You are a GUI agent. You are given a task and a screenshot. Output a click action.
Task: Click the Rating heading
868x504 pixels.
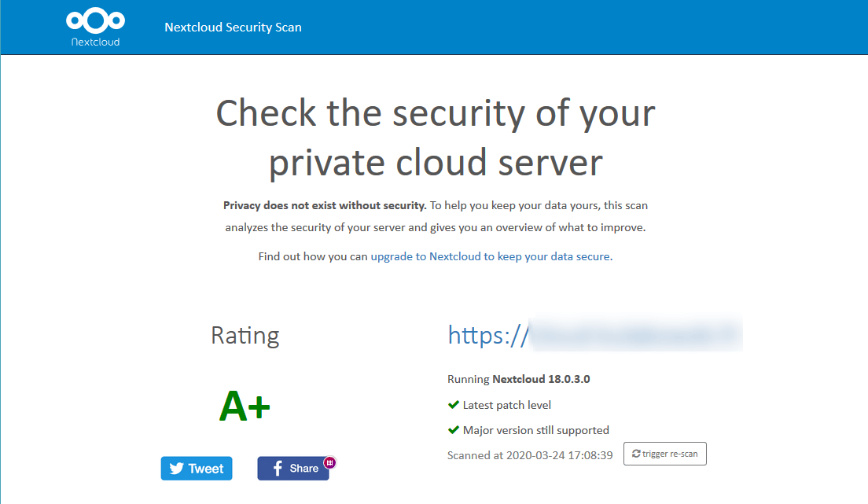pos(245,336)
